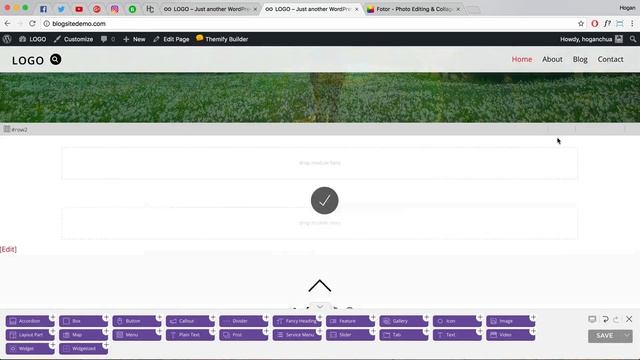This screenshot has width=640, height=360.
Task: Open the WordPress logo menu
Action: tap(7, 39)
